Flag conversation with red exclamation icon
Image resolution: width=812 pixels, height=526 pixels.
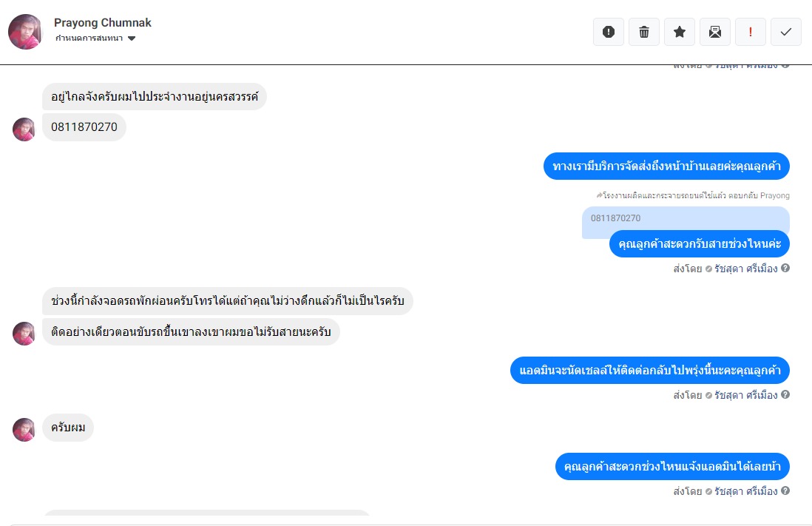pos(751,32)
